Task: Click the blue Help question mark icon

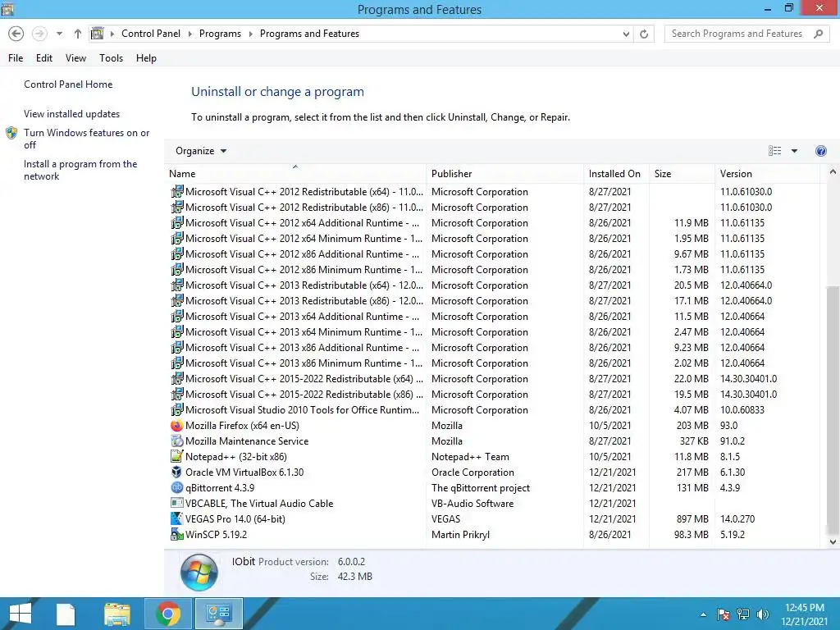Action: click(x=820, y=151)
